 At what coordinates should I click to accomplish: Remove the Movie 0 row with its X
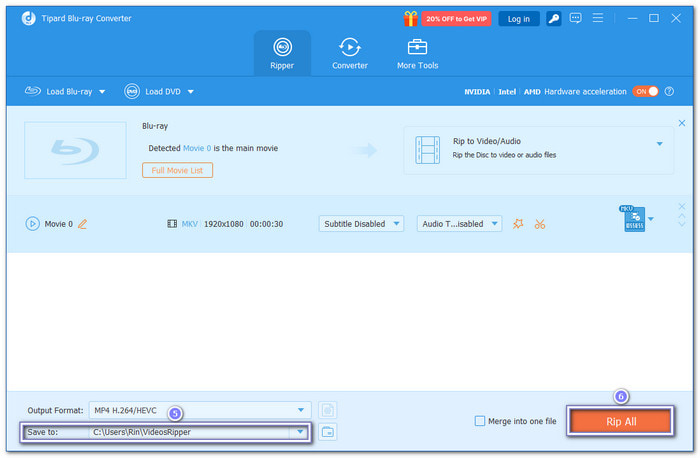click(682, 206)
